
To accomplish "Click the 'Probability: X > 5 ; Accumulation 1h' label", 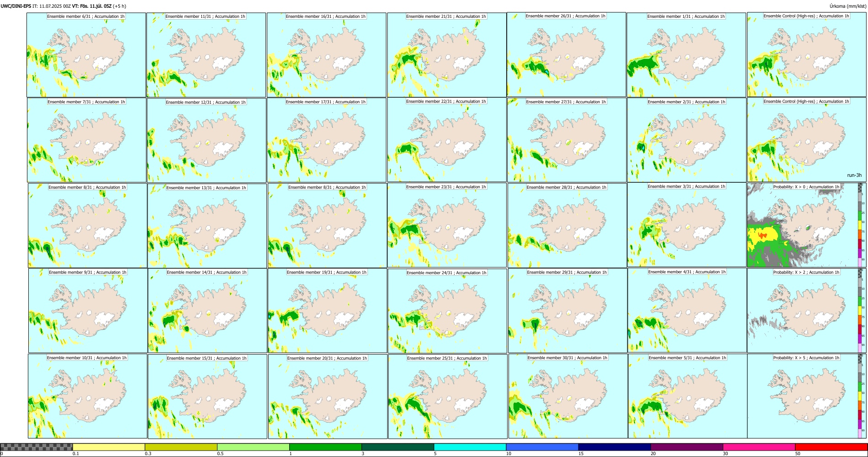I will click(806, 358).
